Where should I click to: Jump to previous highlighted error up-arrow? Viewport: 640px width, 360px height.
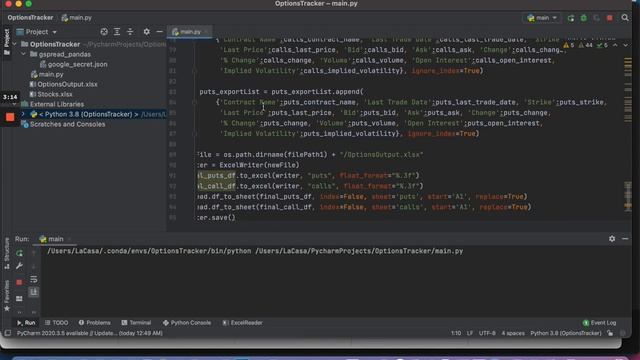click(615, 45)
